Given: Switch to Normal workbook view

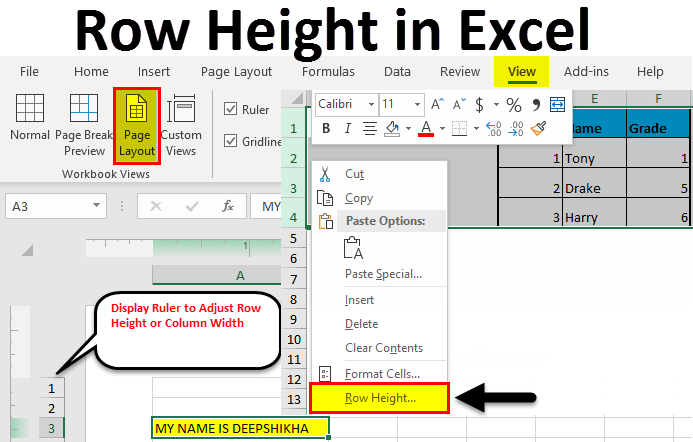Looking at the screenshot, I should coord(30,117).
